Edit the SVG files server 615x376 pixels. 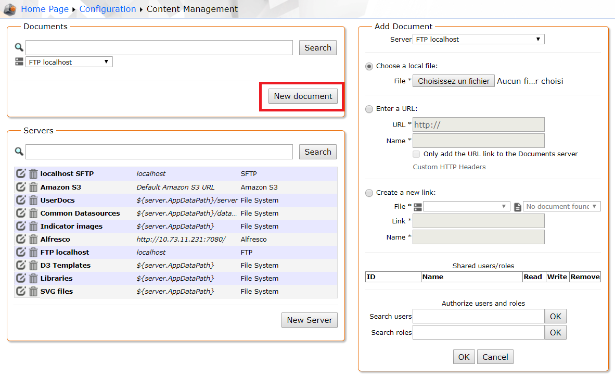click(x=21, y=291)
